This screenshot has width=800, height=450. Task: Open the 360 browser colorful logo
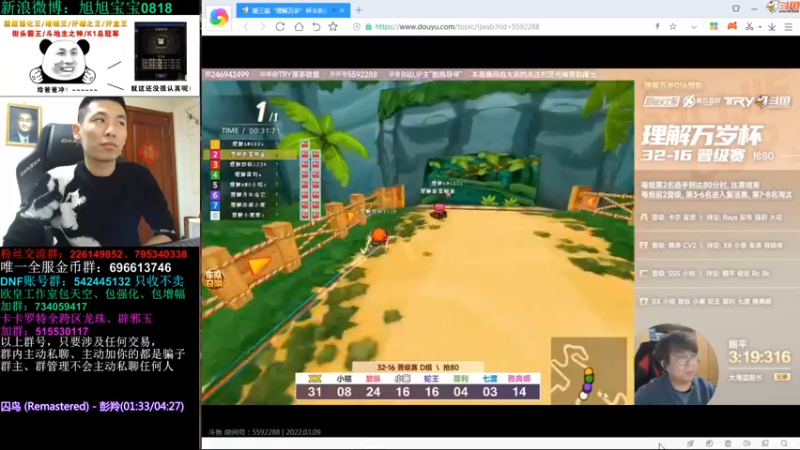coord(219,17)
